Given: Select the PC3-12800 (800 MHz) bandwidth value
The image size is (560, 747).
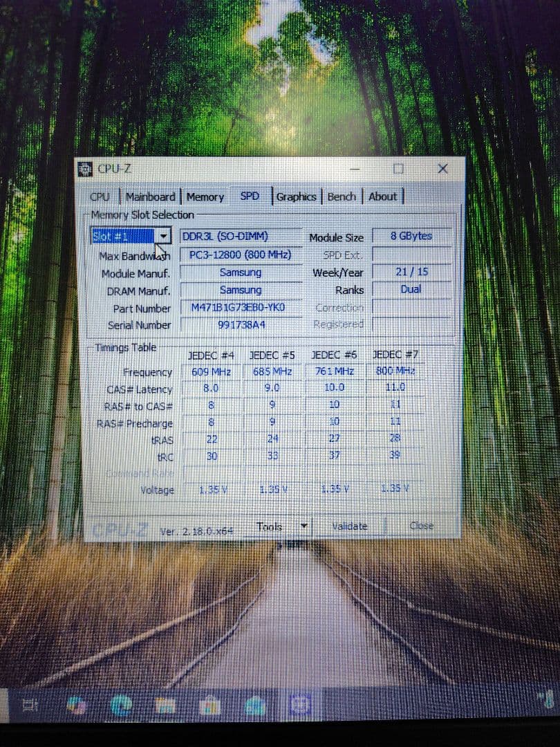Looking at the screenshot, I should pos(241,255).
